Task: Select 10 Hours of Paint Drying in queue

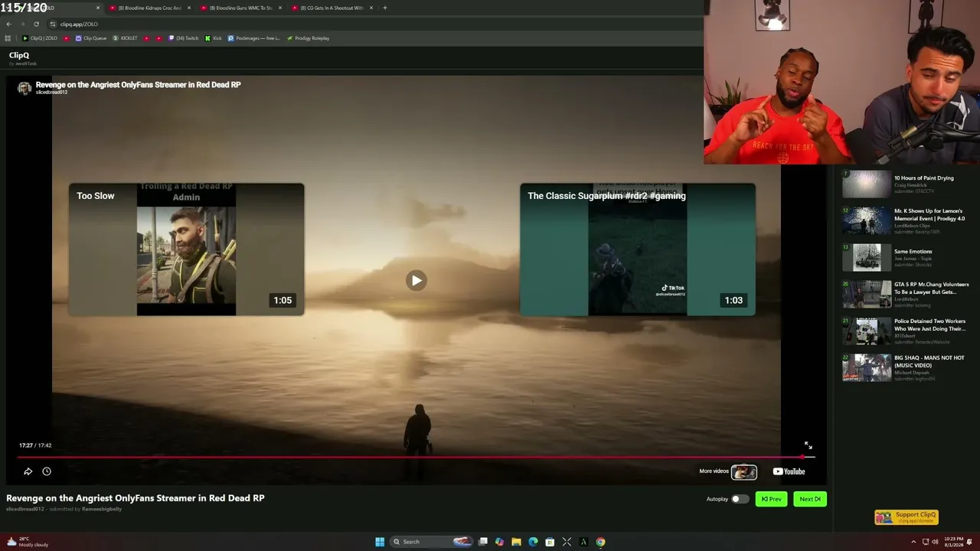Action: pos(906,184)
